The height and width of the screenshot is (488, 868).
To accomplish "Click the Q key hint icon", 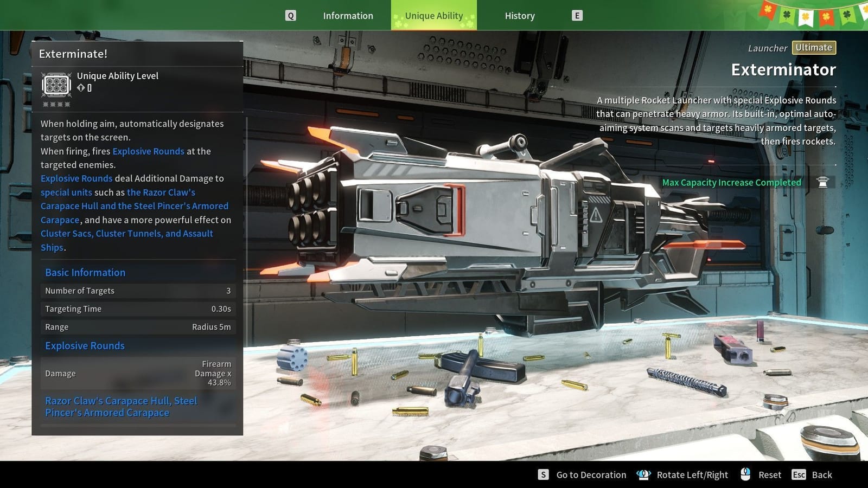I will [291, 15].
